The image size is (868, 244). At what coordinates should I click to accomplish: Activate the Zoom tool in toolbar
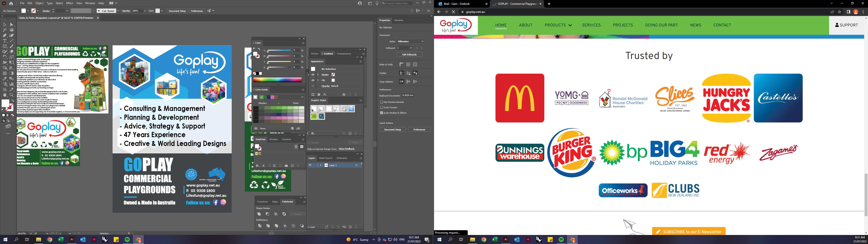tap(12, 95)
